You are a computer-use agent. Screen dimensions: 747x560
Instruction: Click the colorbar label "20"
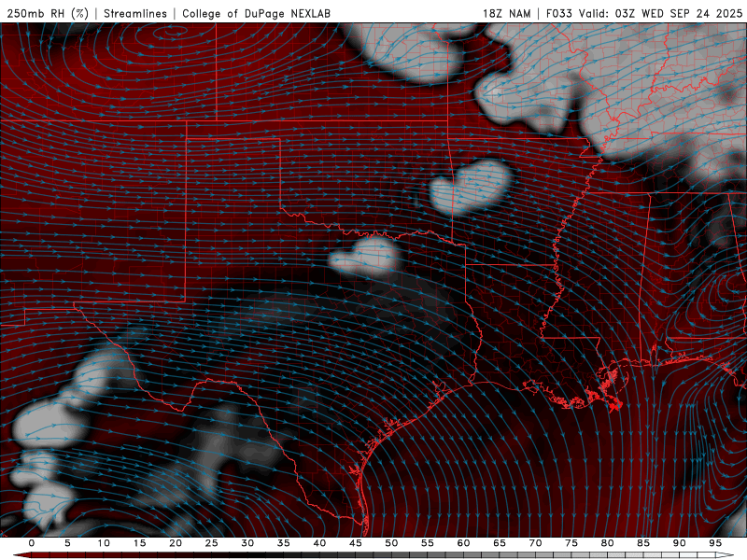coord(176,543)
